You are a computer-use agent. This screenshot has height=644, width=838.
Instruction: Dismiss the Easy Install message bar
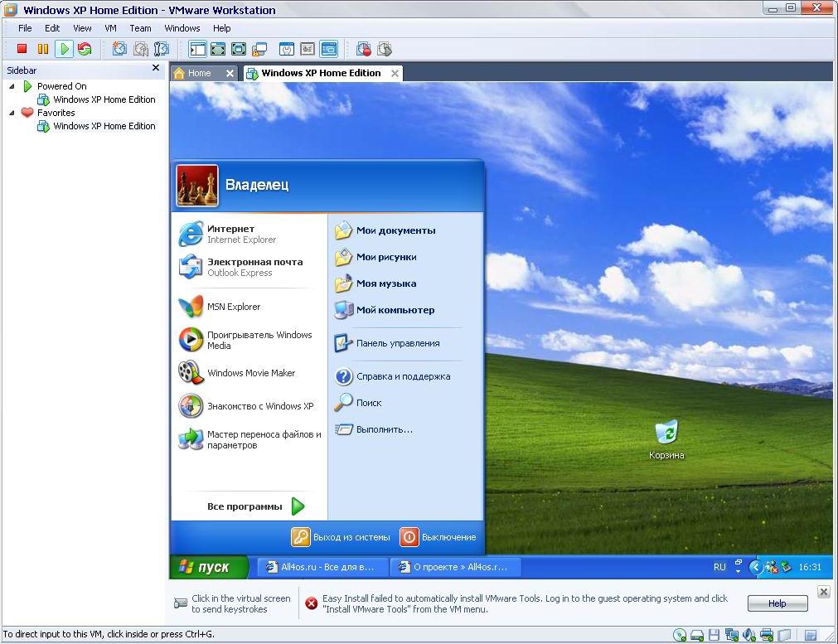(x=824, y=592)
